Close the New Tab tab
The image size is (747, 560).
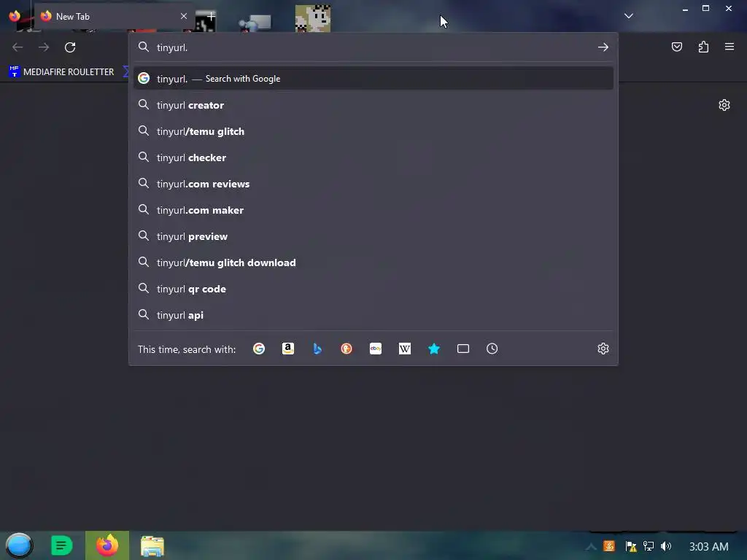tap(183, 16)
